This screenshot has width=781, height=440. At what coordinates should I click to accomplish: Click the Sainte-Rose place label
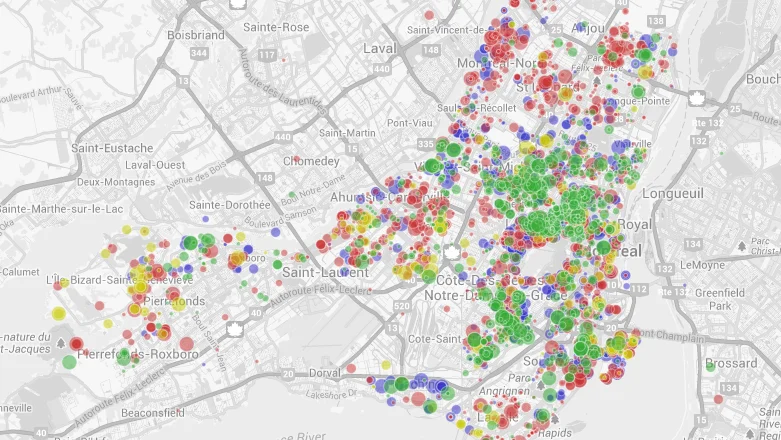point(276,27)
